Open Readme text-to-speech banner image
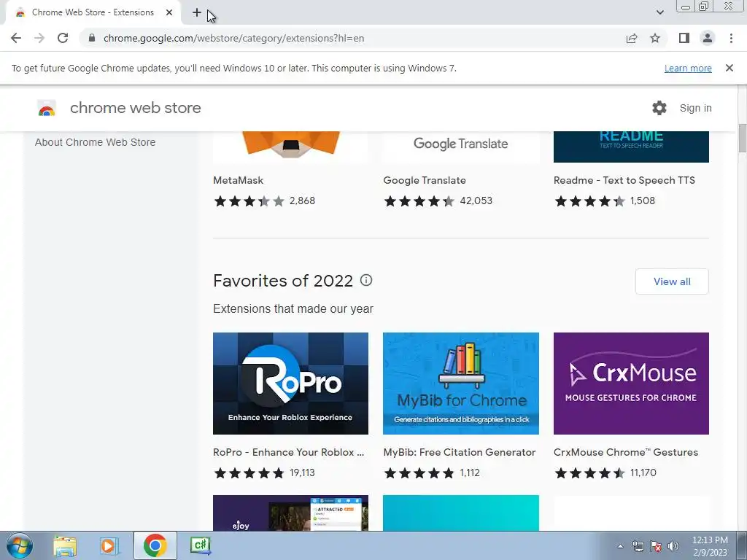747x560 pixels. point(631,147)
